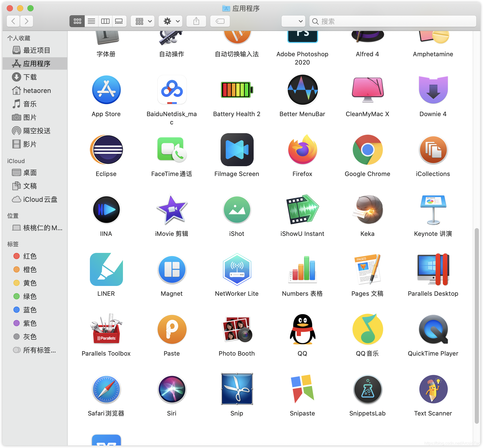Go forward in Finder history
The image size is (483, 448).
pyautogui.click(x=27, y=21)
